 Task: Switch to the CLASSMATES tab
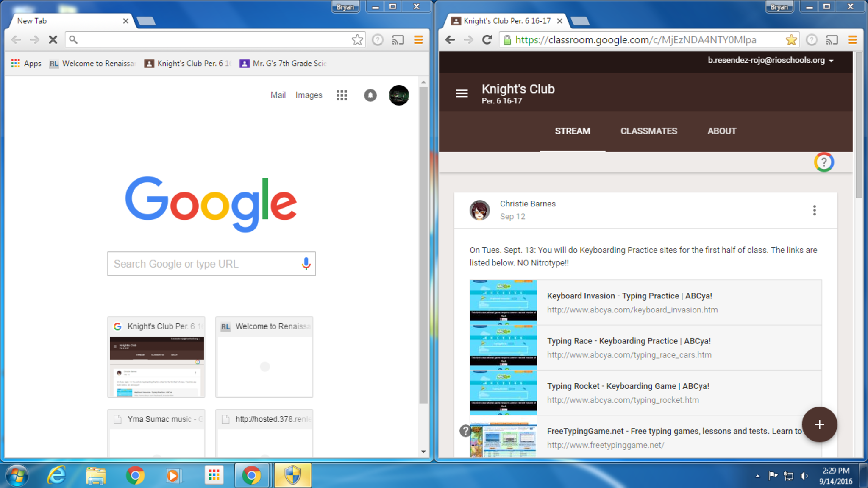[648, 131]
